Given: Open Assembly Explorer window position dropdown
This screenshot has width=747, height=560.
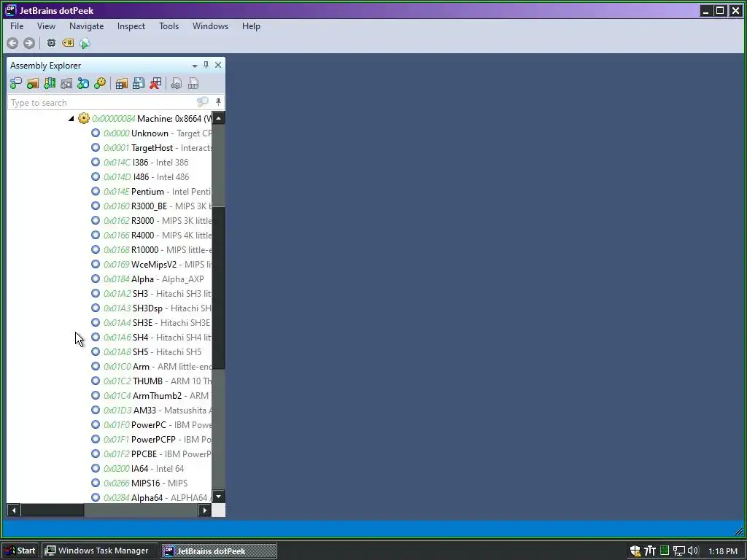Looking at the screenshot, I should click(x=194, y=66).
